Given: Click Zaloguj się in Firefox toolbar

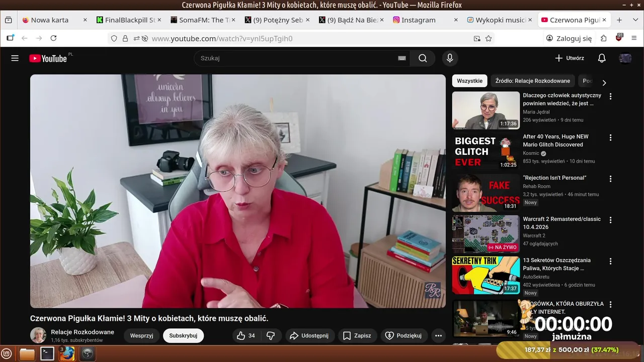Looking at the screenshot, I should (569, 38).
